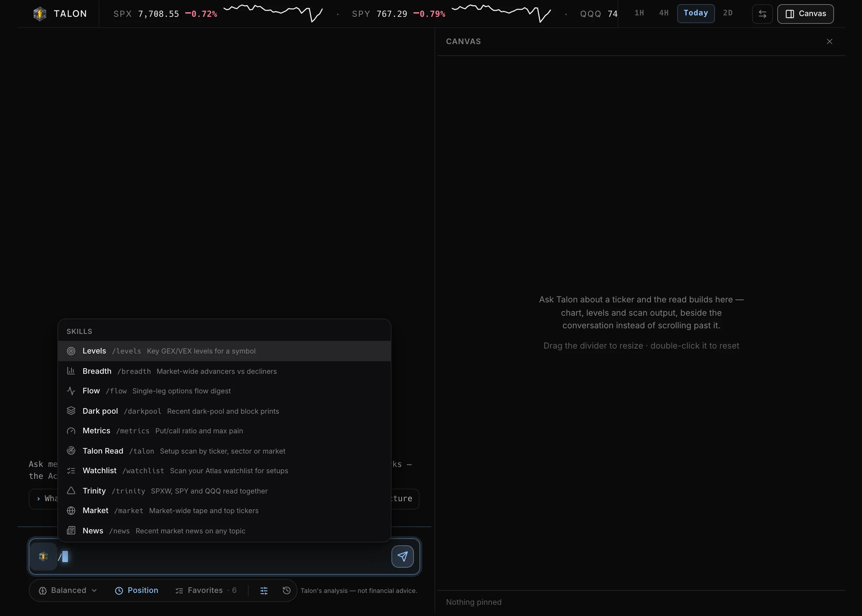The width and height of the screenshot is (862, 616).
Task: Click the SPY 767.29 ticker
Action: tap(380, 14)
